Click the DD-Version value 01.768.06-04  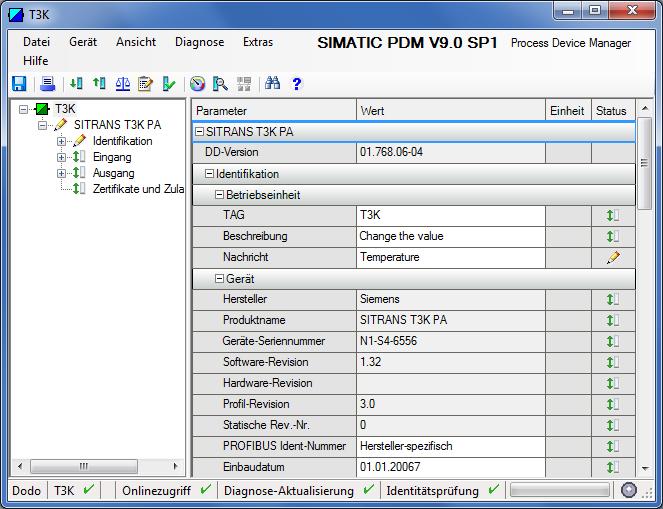pos(451,152)
